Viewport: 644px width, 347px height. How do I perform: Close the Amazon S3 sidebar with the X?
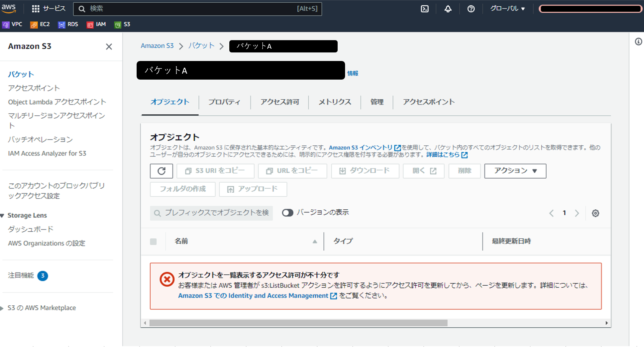point(109,46)
